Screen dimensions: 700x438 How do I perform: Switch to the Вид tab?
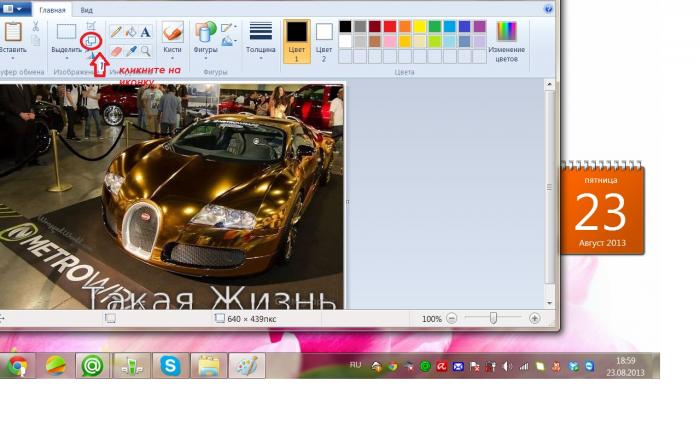click(x=86, y=10)
